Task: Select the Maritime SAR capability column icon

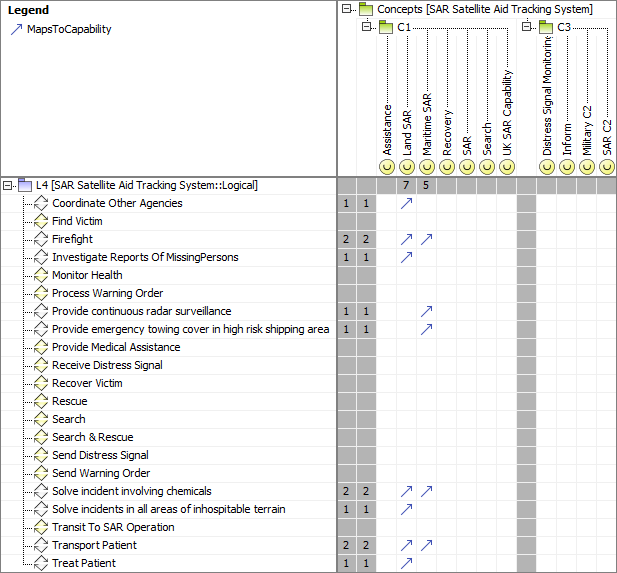Action: point(427,167)
